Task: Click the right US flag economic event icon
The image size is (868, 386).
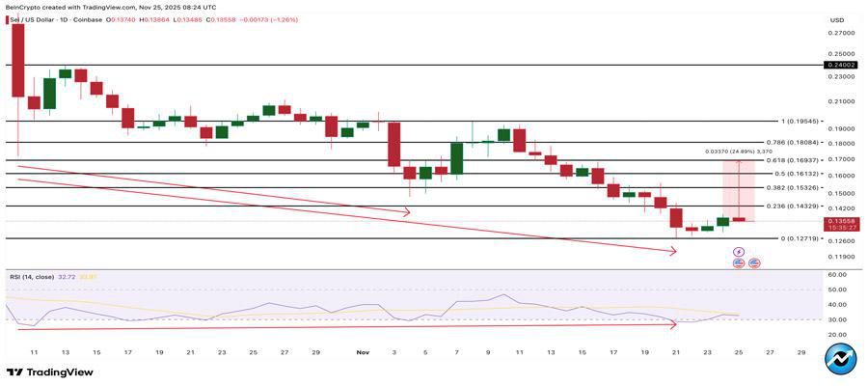Action: tap(754, 262)
